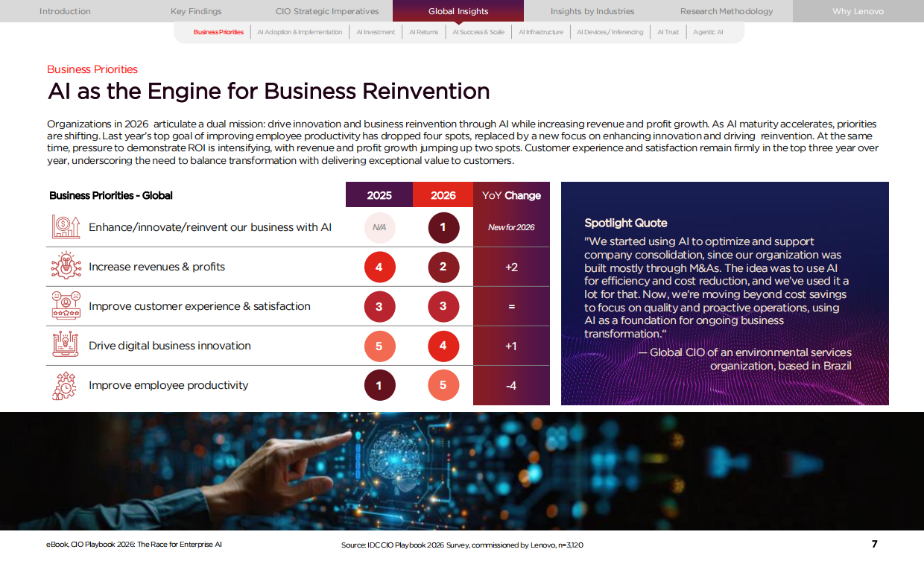Click the eBook CIO Playbook 2026 footer link
The image size is (924, 561).
[133, 545]
